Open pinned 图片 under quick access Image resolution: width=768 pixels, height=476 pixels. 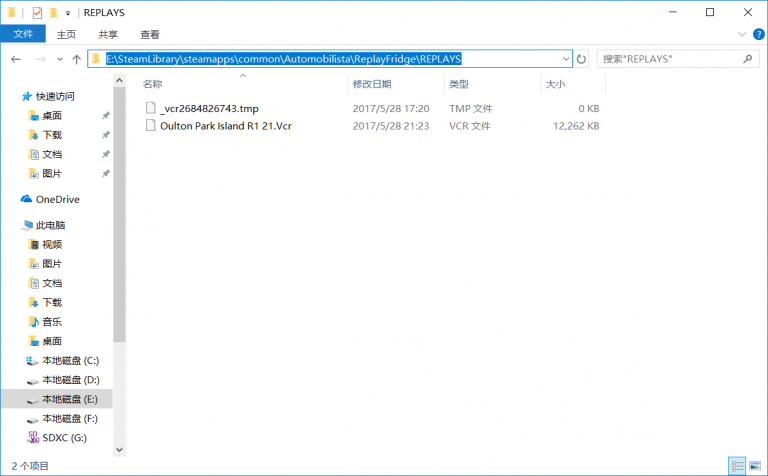52,174
